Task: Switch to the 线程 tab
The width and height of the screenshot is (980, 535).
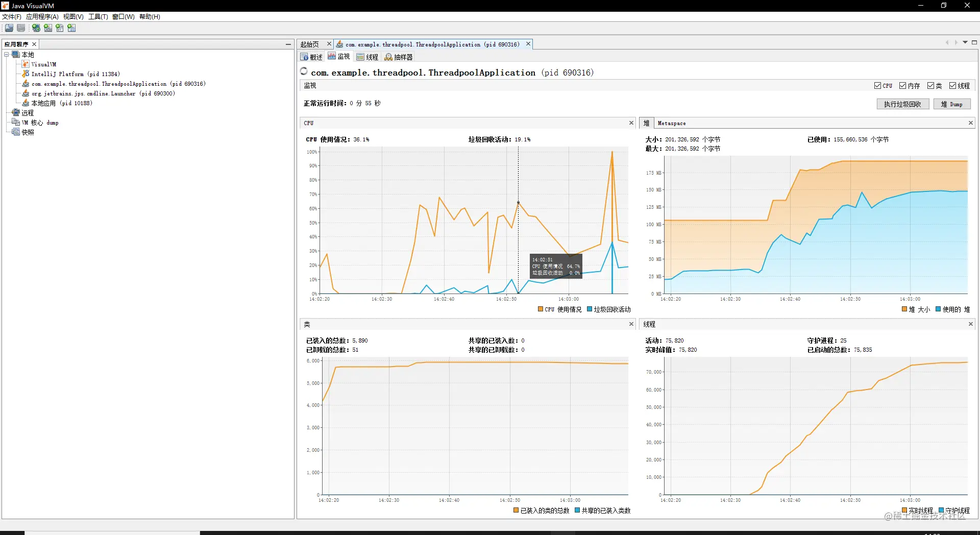Action: (367, 57)
